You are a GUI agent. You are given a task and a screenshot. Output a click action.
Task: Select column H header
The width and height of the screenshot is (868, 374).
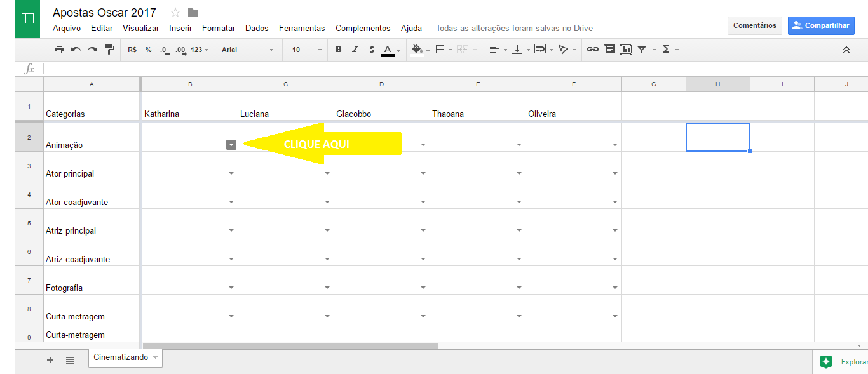click(717, 84)
